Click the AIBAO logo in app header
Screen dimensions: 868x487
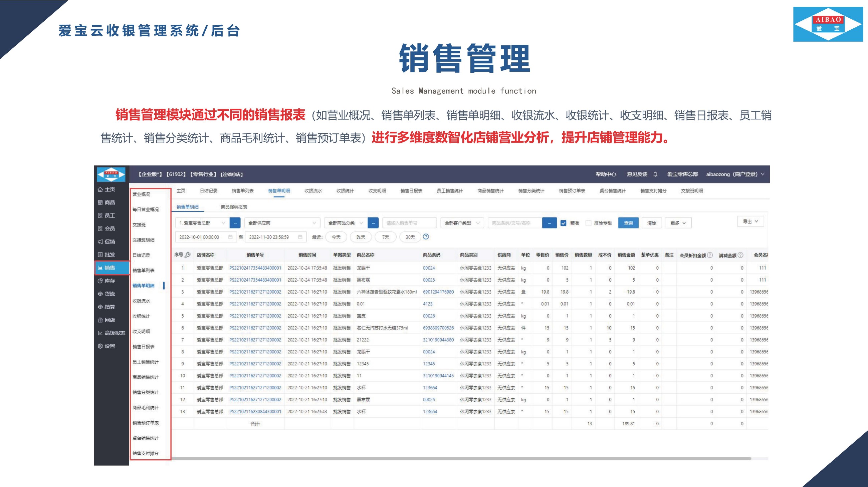[x=111, y=174]
